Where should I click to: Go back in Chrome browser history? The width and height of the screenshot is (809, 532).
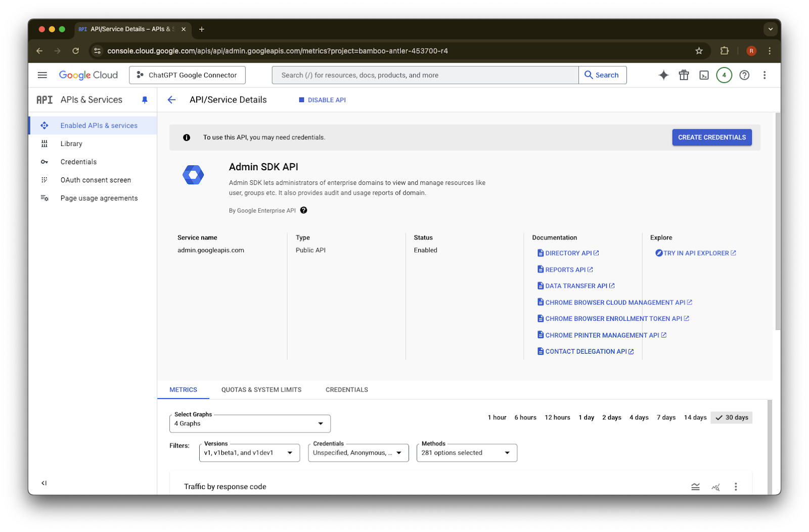tap(39, 51)
